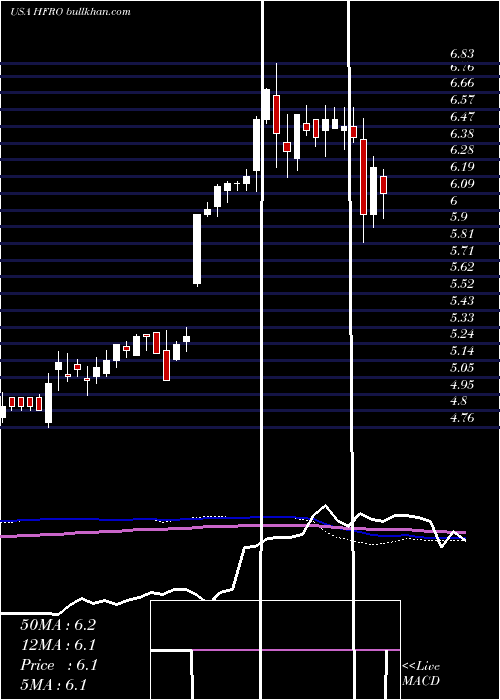Click the '50MA : 6.2' indicator text

point(58,625)
